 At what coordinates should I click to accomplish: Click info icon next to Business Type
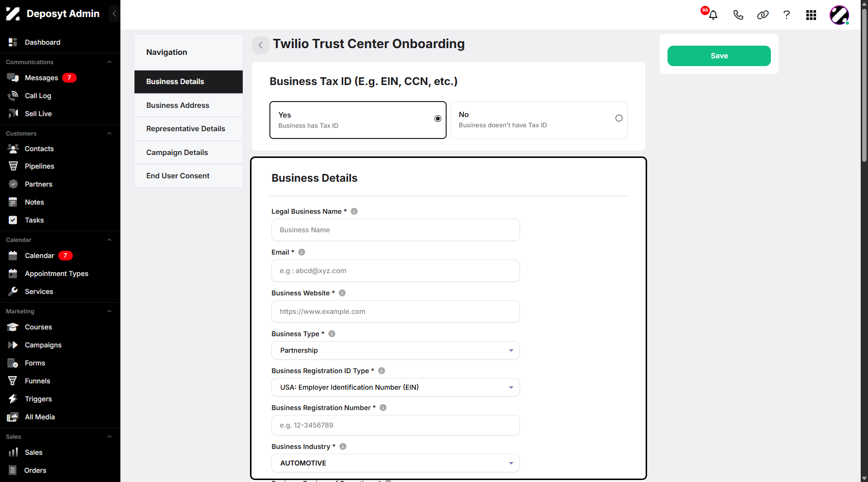point(332,334)
